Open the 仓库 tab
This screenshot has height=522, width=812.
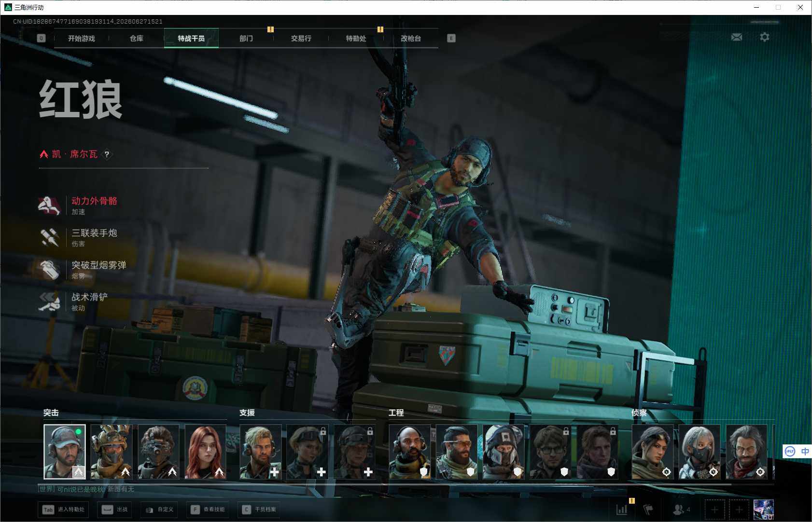pos(137,38)
